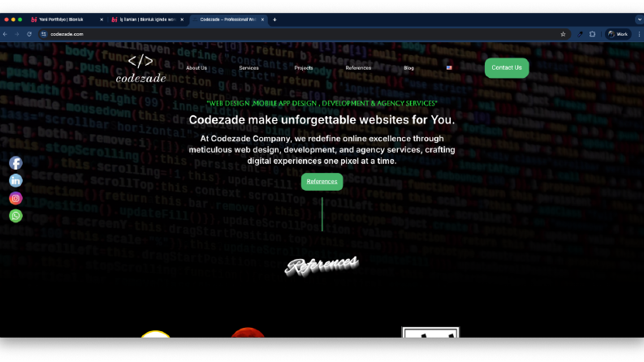View site information icon in address bar
This screenshot has height=362, width=644.
point(44,34)
